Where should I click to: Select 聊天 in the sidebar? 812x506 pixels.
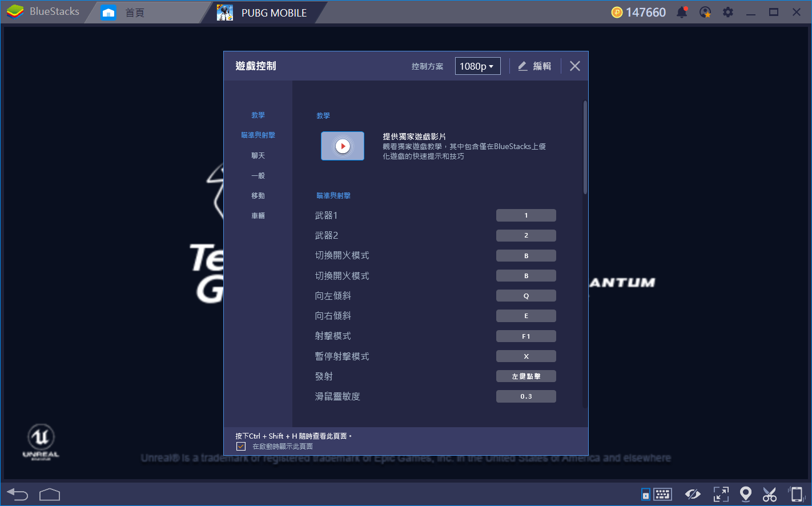coord(258,155)
